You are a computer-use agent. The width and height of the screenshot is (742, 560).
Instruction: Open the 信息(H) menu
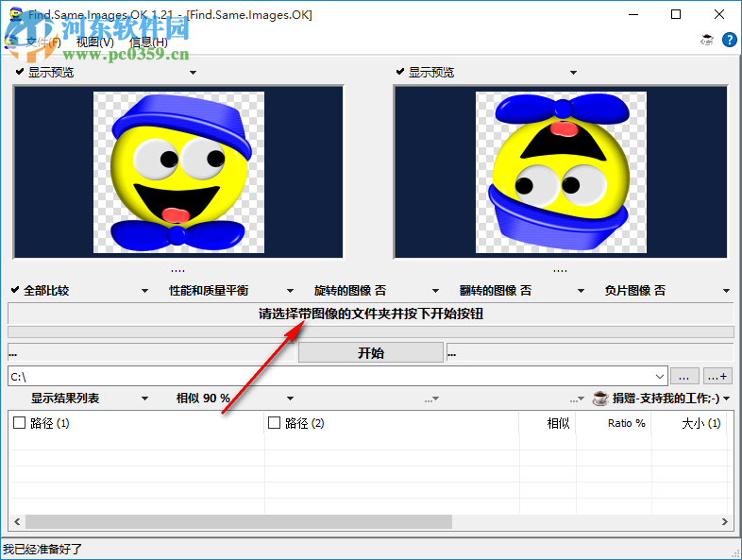(x=148, y=42)
